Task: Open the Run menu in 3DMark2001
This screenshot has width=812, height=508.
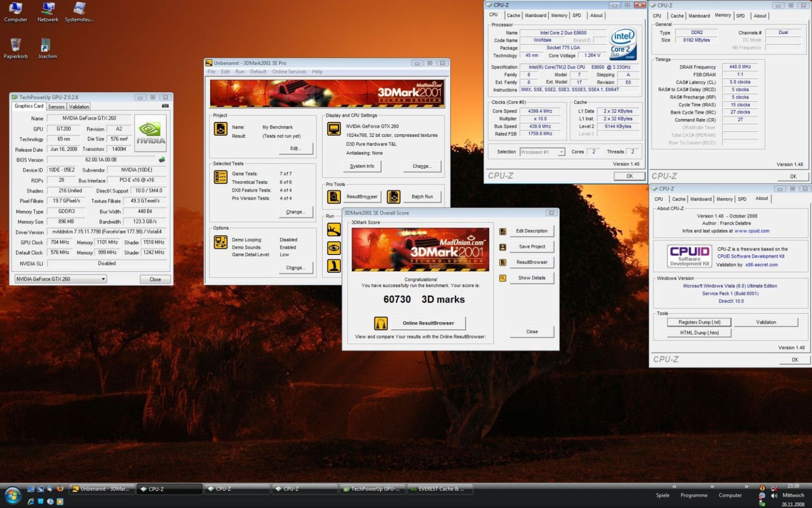Action: [x=240, y=72]
